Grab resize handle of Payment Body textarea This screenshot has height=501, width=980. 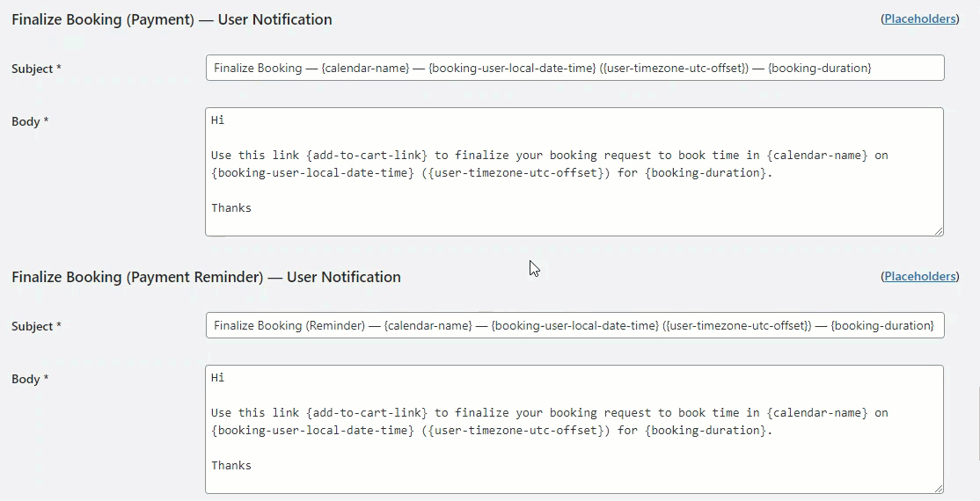[939, 231]
